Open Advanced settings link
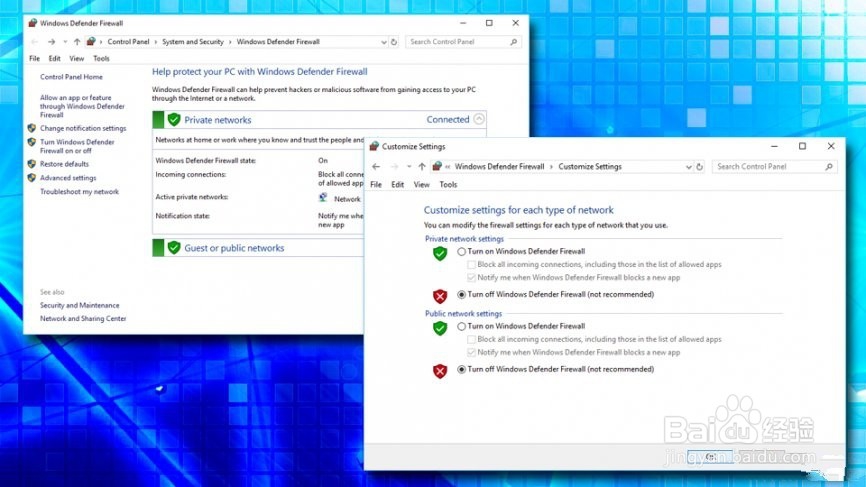This screenshot has height=487, width=866. pos(68,178)
